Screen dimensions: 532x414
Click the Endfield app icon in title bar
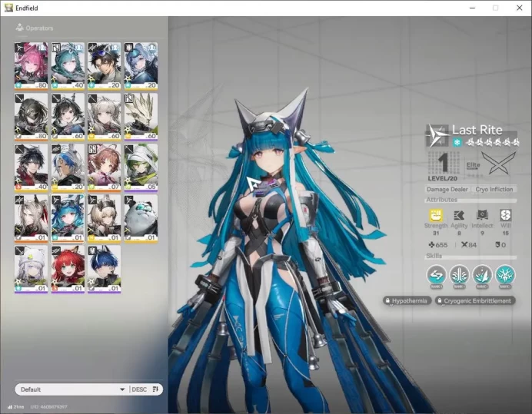(8, 8)
